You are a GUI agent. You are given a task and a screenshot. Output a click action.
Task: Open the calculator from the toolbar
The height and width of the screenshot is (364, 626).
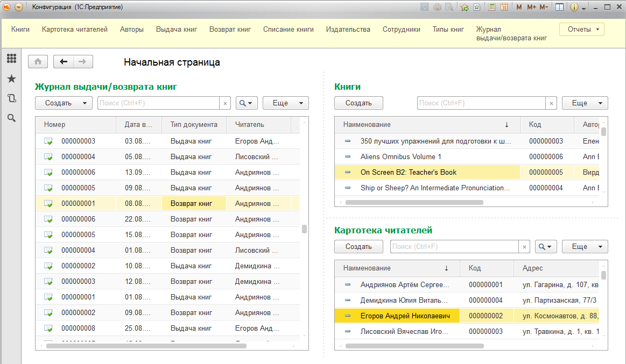491,7
